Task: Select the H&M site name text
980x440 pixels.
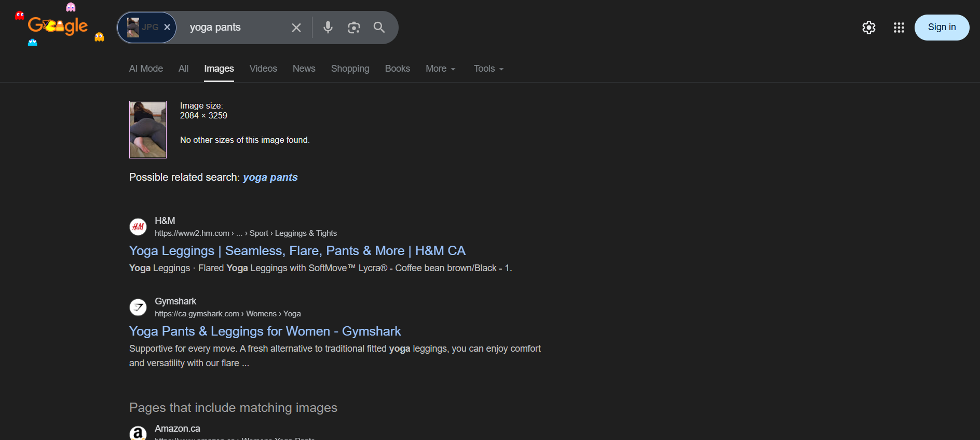Action: (165, 221)
